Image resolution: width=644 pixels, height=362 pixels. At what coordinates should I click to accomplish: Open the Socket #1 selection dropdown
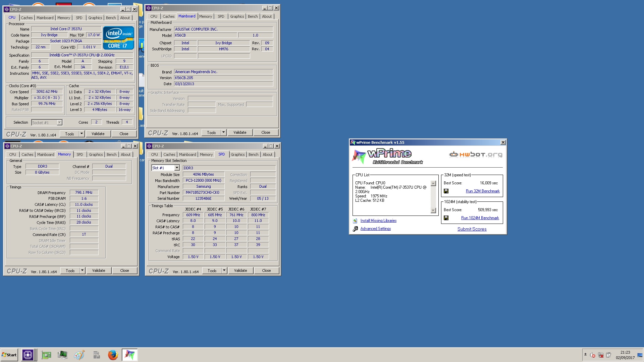(59, 123)
